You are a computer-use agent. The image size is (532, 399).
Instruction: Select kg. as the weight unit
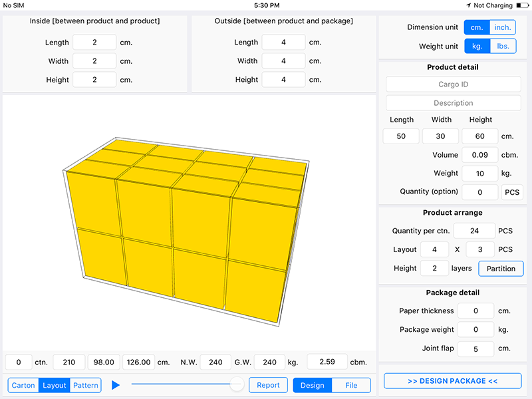coord(477,46)
